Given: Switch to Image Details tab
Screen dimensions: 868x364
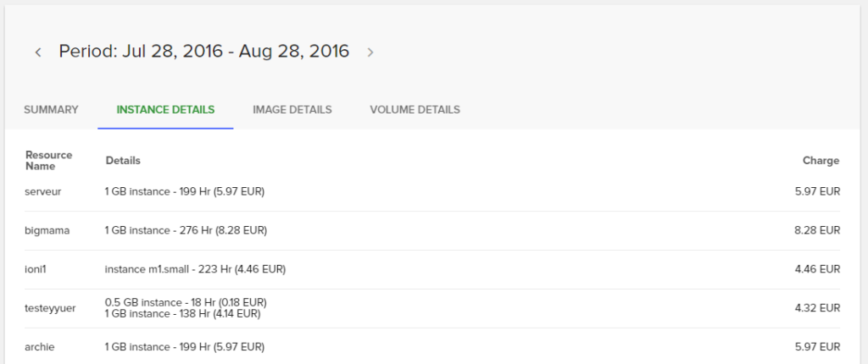Looking at the screenshot, I should [292, 109].
